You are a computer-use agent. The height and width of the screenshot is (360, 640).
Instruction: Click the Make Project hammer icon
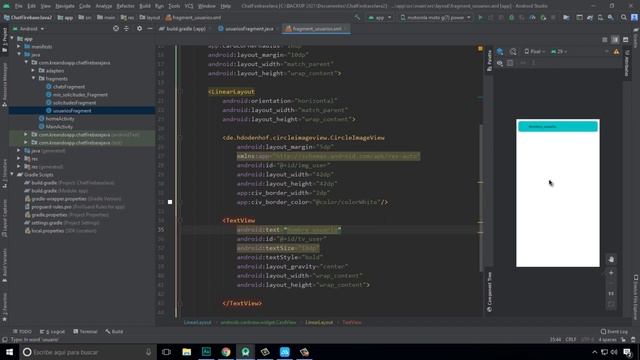357,18
